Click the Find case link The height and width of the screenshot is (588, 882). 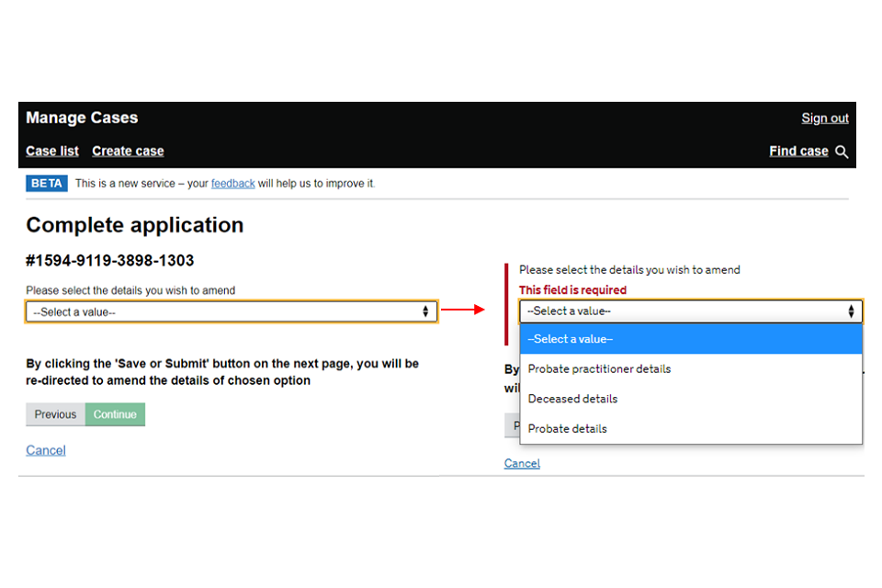[x=798, y=152]
